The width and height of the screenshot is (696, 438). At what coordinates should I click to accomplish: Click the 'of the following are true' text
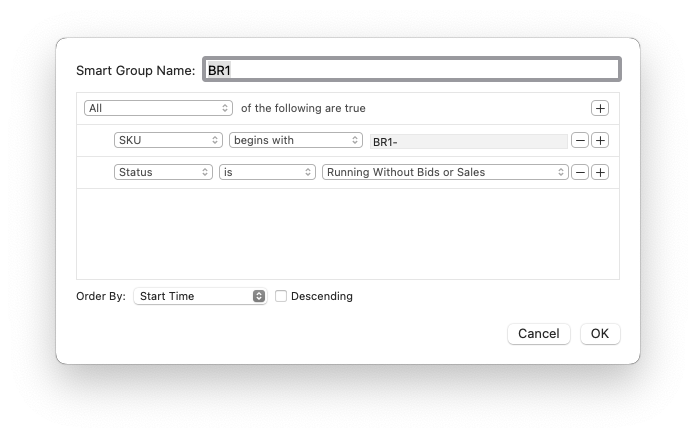coord(303,108)
